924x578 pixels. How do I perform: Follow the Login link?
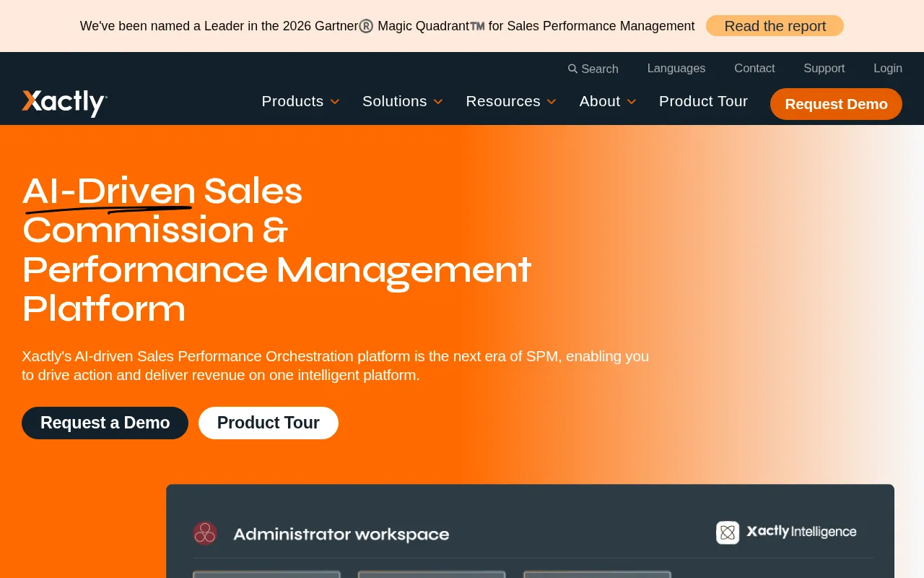coord(888,68)
